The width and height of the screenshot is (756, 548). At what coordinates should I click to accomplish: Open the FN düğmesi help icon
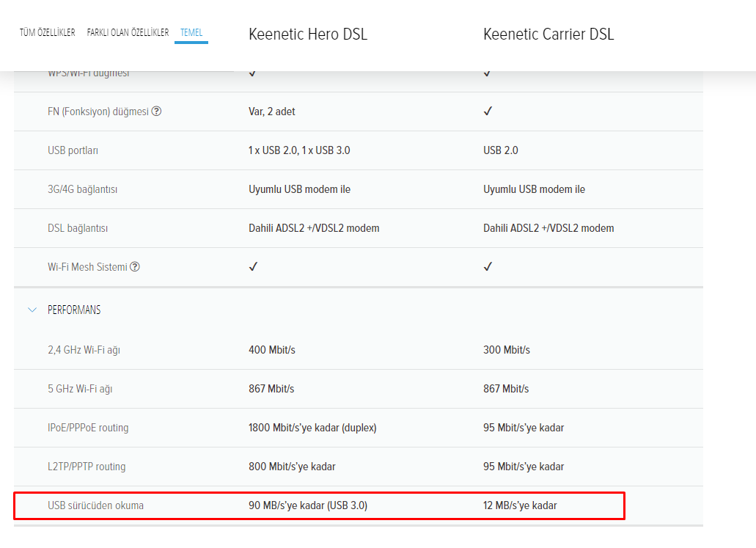pos(157,112)
